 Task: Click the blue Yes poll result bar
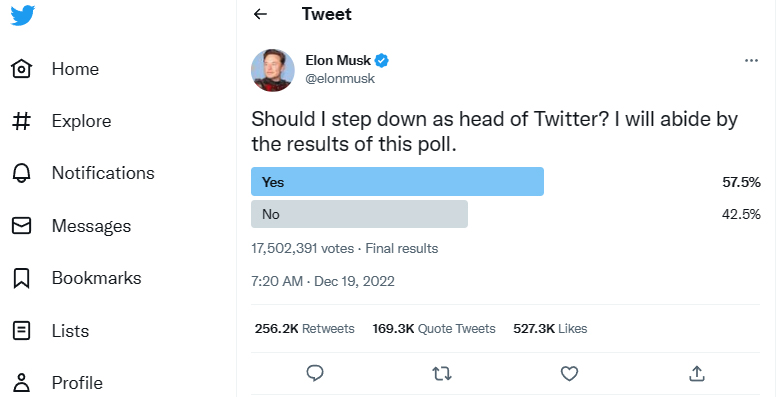tap(397, 182)
